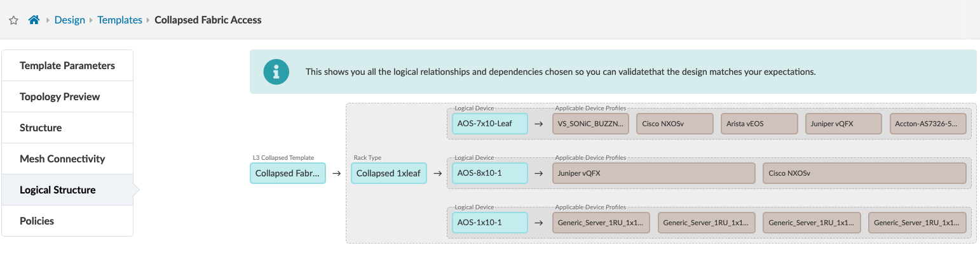This screenshot has width=980, height=262.
Task: Go to home via house icon
Action: click(34, 20)
